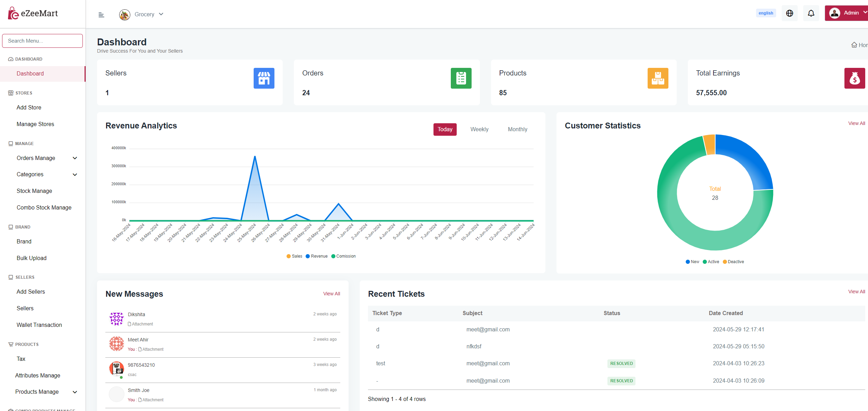Switch Revenue Analytics to Monthly

tap(517, 129)
